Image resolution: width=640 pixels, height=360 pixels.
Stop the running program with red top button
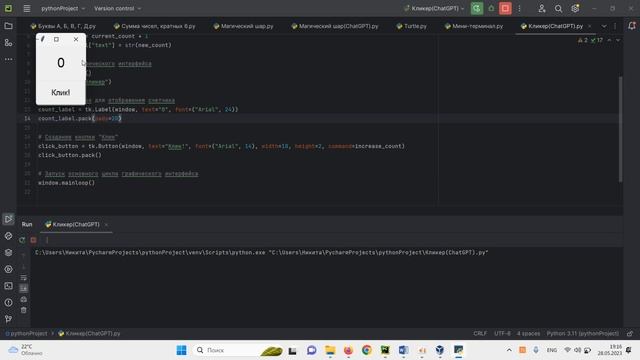pos(505,8)
